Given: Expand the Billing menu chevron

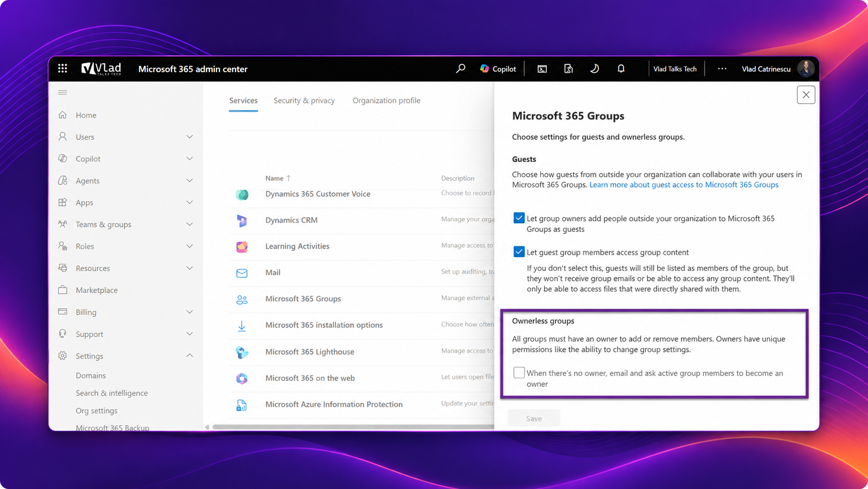Looking at the screenshot, I should [x=189, y=312].
